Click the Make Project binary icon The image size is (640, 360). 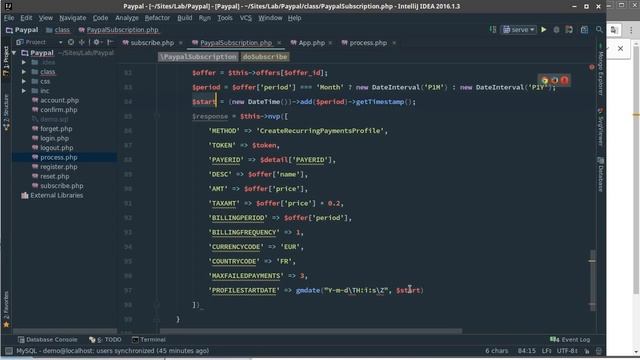[493, 30]
